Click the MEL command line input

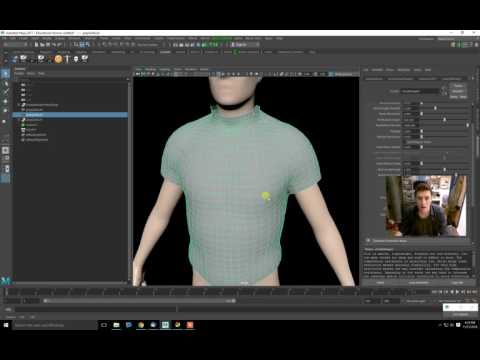point(95,309)
